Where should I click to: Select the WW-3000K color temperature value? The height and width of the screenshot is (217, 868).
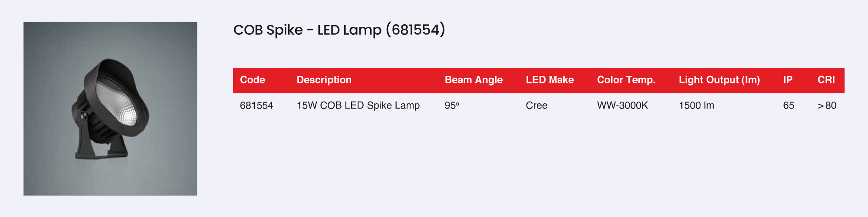pos(622,105)
